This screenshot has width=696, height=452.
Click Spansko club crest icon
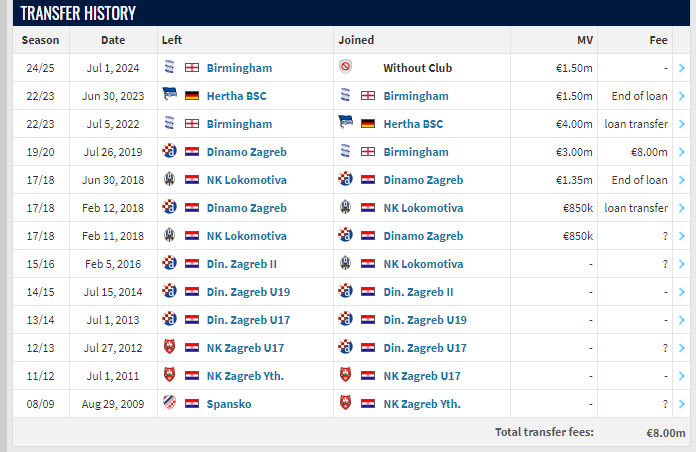169,403
